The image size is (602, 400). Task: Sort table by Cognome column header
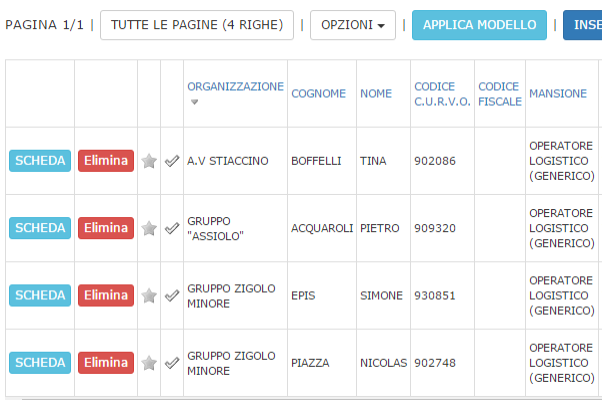coord(318,94)
